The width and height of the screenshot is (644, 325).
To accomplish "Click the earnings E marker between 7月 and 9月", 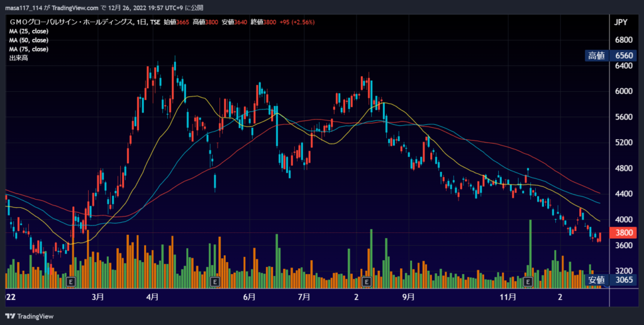I will coord(367,282).
